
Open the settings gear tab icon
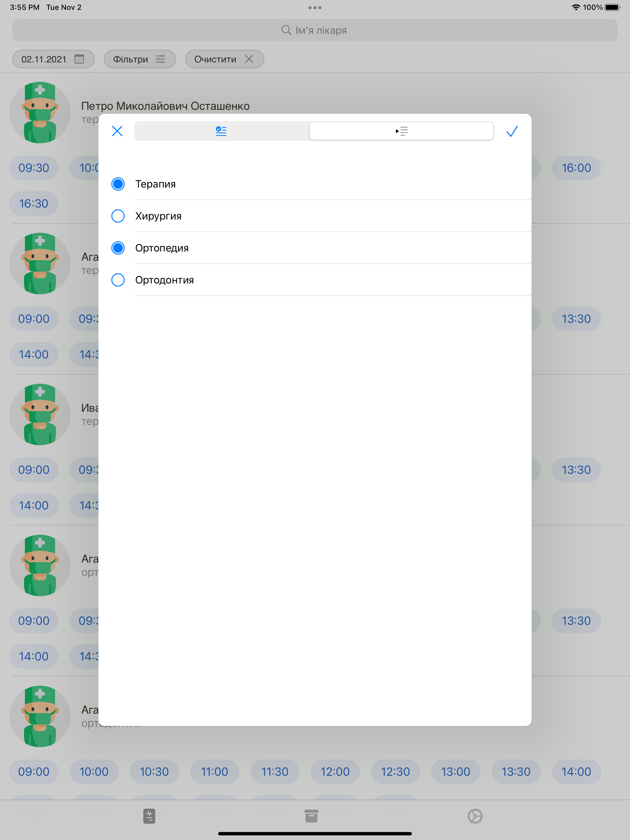(475, 816)
